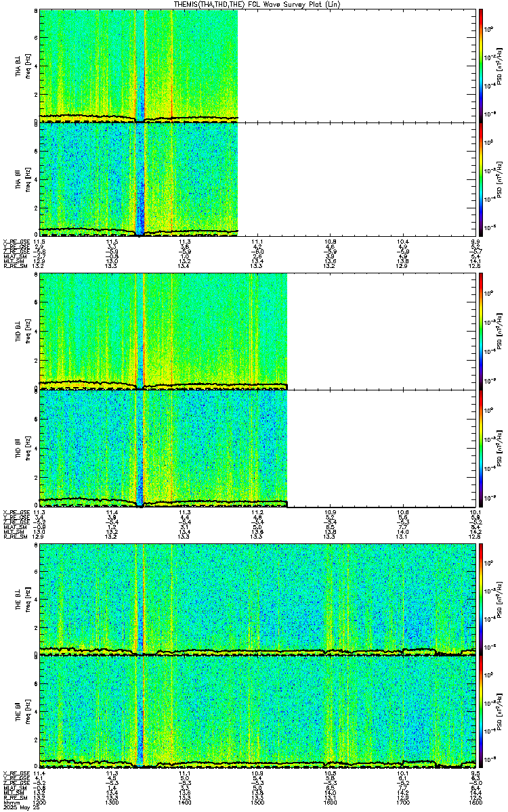The image size is (508, 812).
Task: Click the 'hhmm' time axis label
Action: point(10,801)
